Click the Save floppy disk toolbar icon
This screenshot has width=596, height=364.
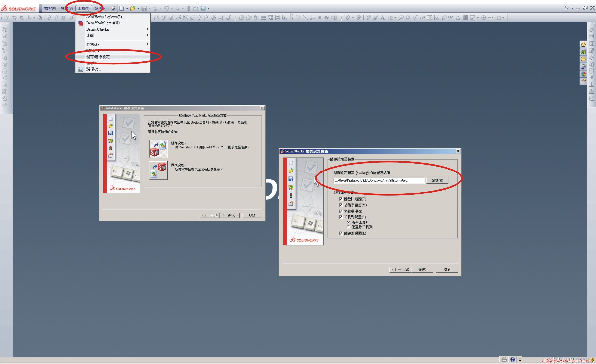(x=144, y=8)
